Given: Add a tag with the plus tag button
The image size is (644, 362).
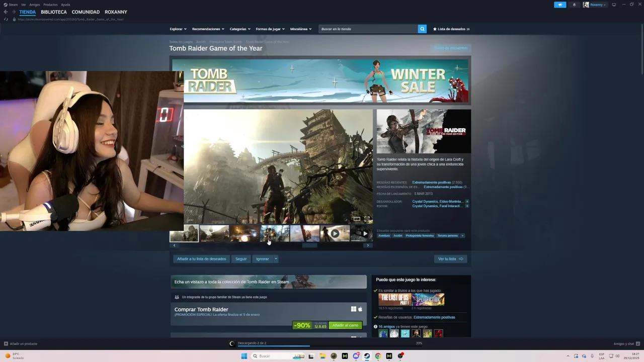Looking at the screenshot, I should tap(462, 235).
